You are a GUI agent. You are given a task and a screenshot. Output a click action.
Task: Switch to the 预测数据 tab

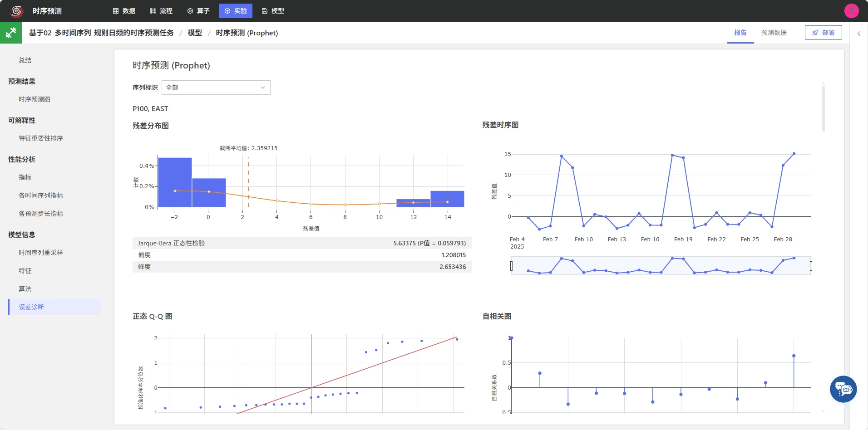click(774, 33)
